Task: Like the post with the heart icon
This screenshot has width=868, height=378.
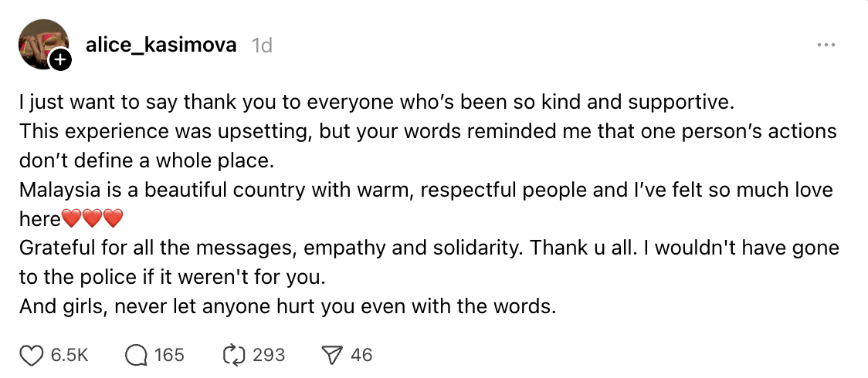Action: (31, 355)
